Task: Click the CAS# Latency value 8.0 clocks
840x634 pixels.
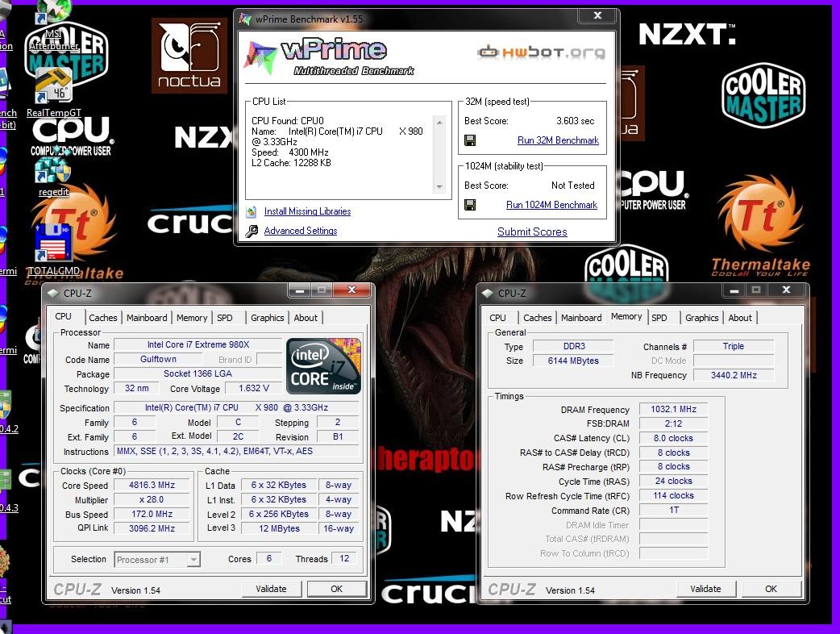Action: click(673, 438)
